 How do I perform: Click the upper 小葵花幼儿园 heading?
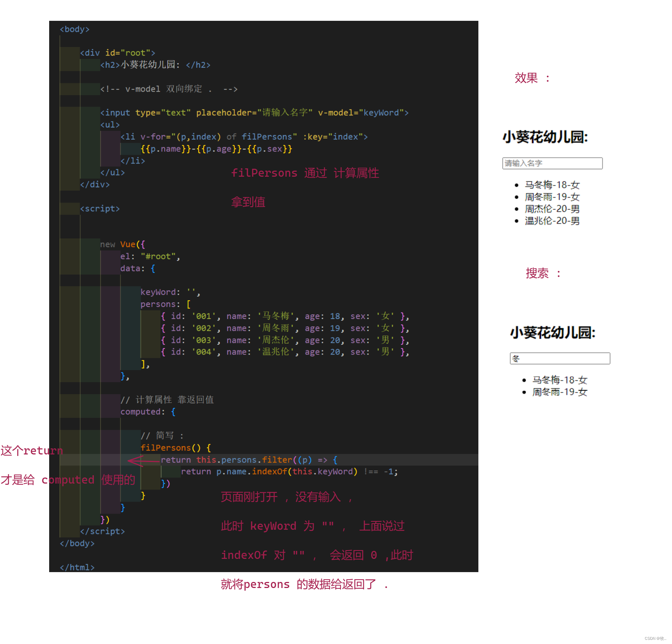(545, 137)
